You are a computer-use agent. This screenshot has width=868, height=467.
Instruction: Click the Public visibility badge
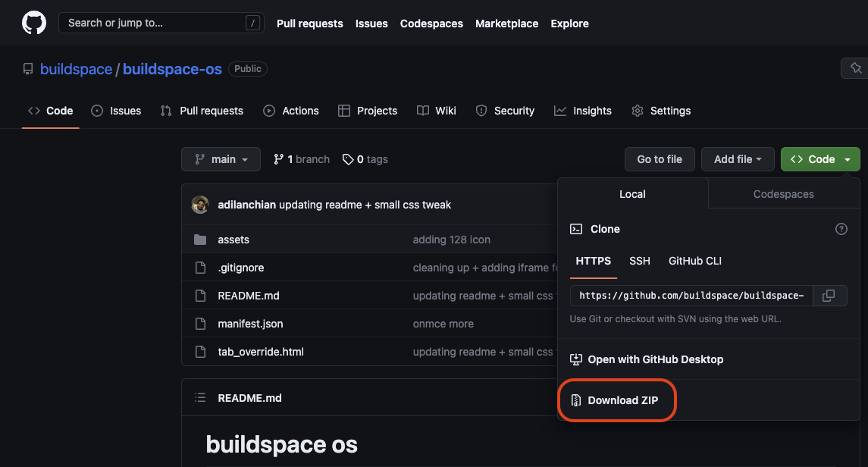247,69
